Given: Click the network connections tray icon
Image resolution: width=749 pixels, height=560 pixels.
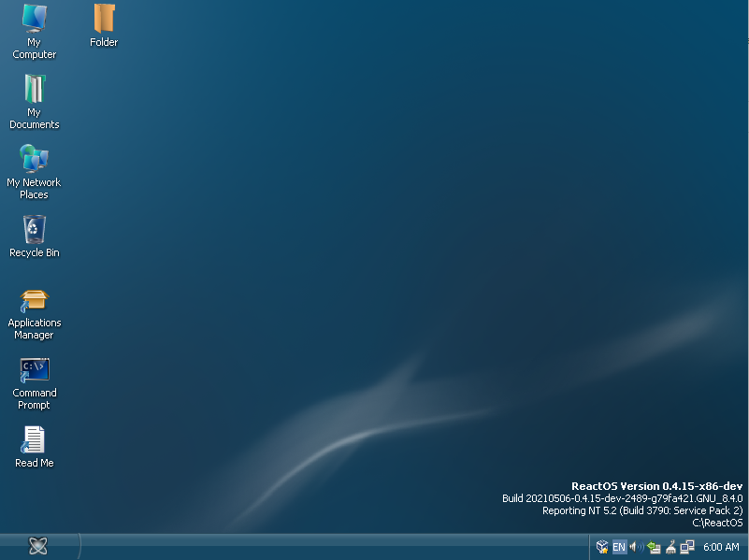Looking at the screenshot, I should coord(689,547).
